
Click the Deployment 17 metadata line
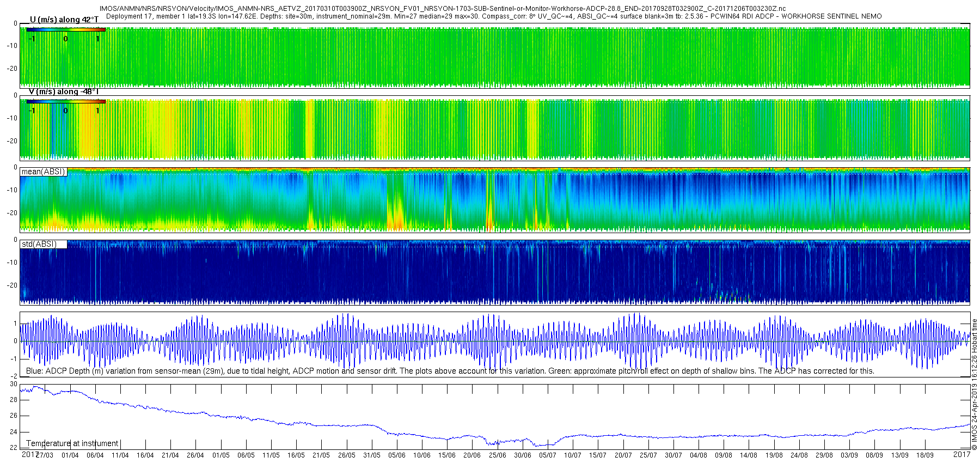tap(494, 16)
